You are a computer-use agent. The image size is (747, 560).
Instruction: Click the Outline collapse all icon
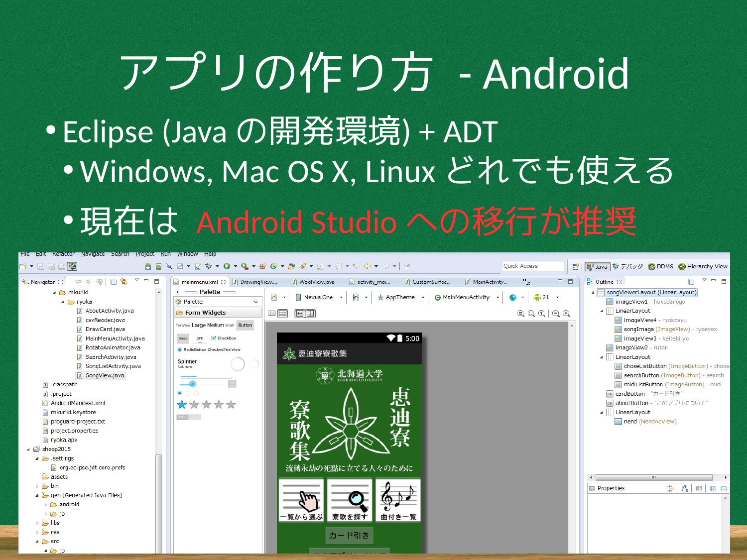[x=691, y=282]
